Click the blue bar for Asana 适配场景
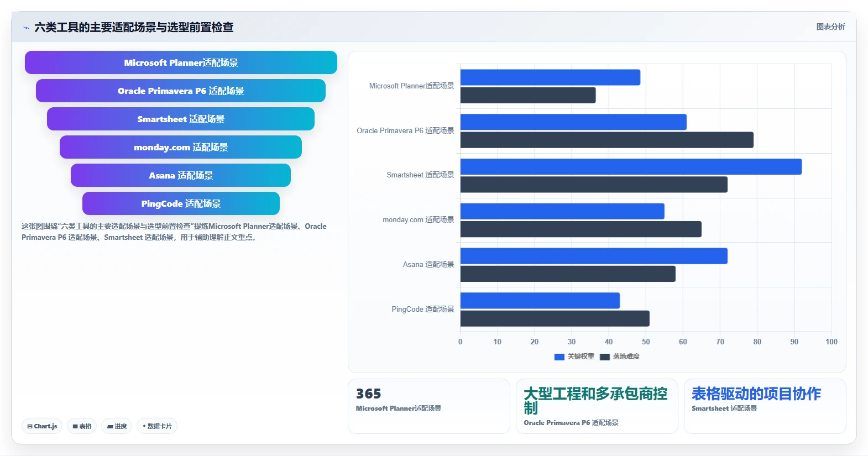Image resolution: width=868 pixels, height=456 pixels. [x=594, y=256]
